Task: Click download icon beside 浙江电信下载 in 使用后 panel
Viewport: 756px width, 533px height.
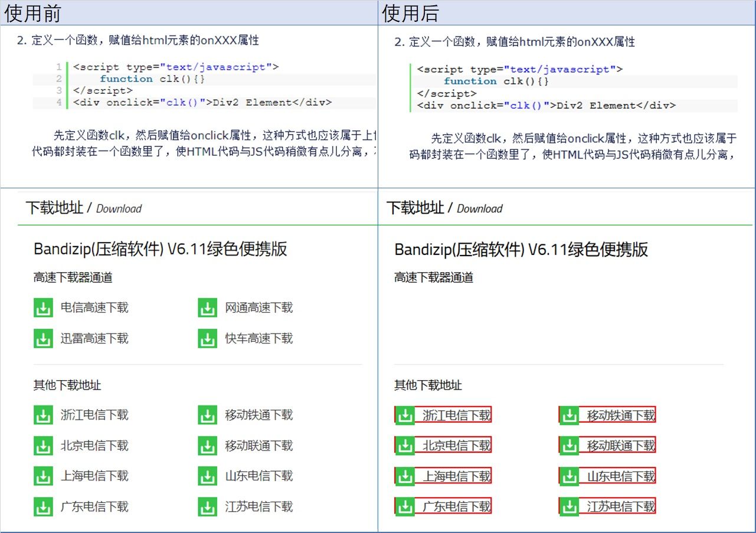Action: click(x=404, y=416)
